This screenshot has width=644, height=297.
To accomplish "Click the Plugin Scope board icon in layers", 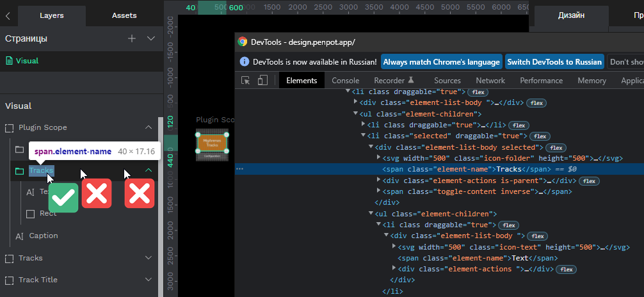I will pos(9,128).
